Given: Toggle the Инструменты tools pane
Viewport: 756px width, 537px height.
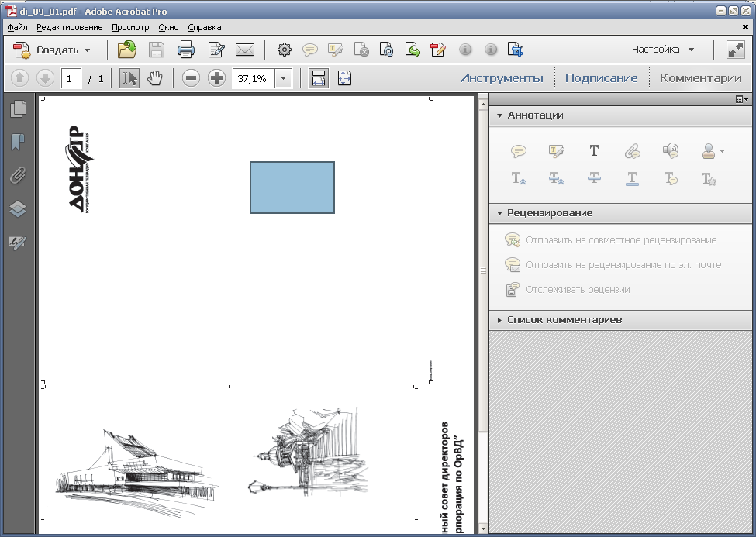Looking at the screenshot, I should pos(501,78).
